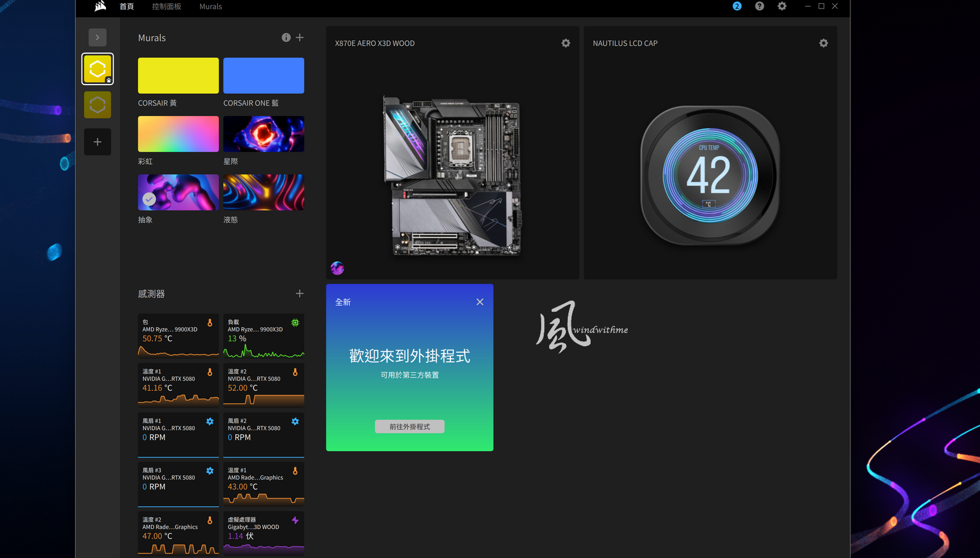Click thermometer icon on RTX 5080 溫度 #2
The image size is (980, 558).
pyautogui.click(x=295, y=372)
